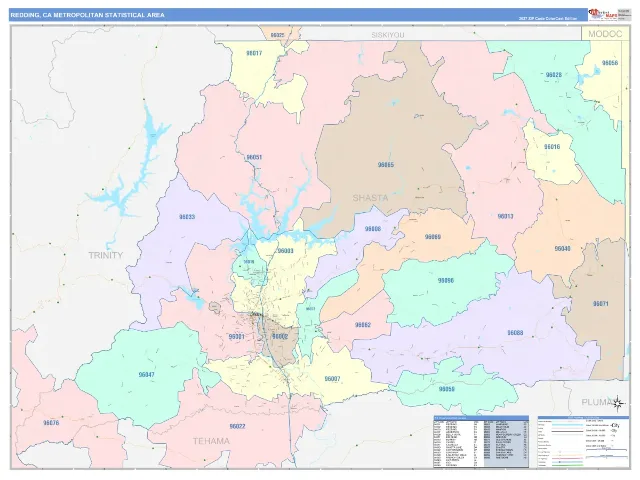Click ZIP code label 96001
This screenshot has height=480, width=640.
(x=236, y=337)
